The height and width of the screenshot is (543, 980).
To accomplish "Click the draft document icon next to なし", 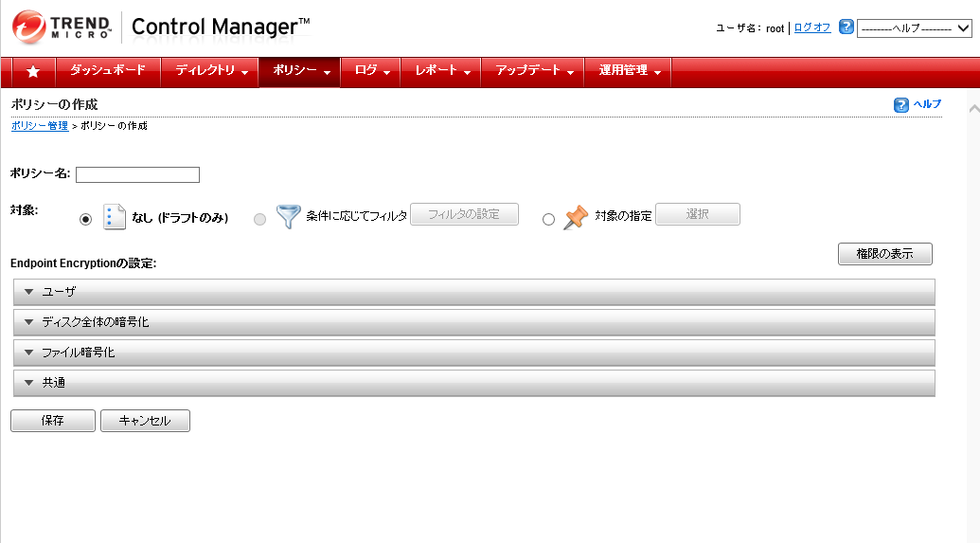I will [x=114, y=217].
